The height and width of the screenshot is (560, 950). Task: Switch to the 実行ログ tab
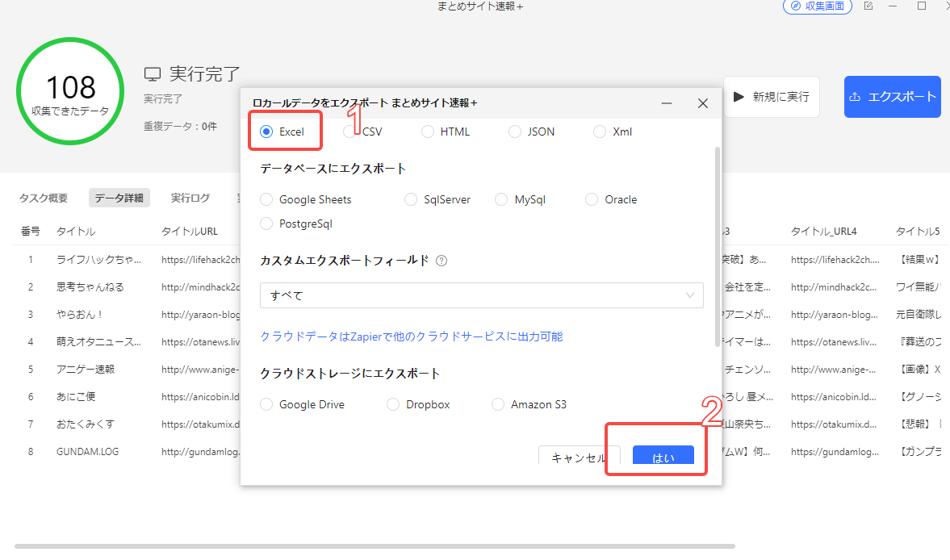pyautogui.click(x=190, y=198)
